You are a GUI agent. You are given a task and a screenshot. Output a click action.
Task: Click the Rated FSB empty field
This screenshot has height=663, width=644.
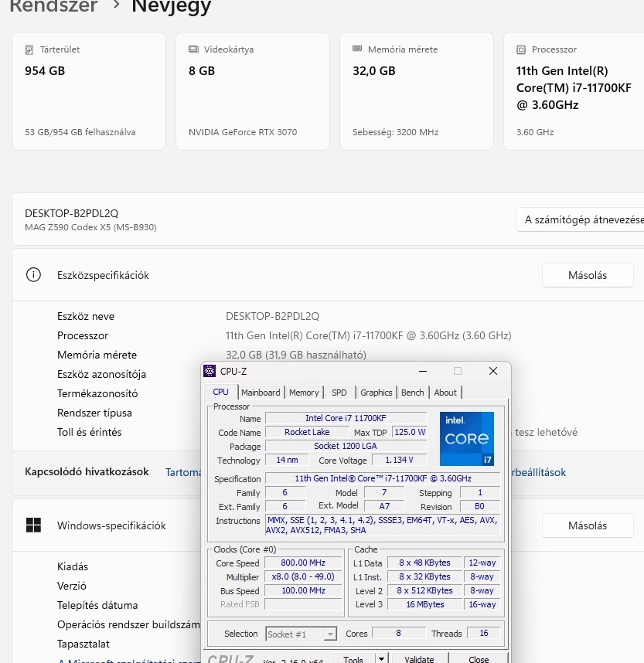[x=303, y=604]
